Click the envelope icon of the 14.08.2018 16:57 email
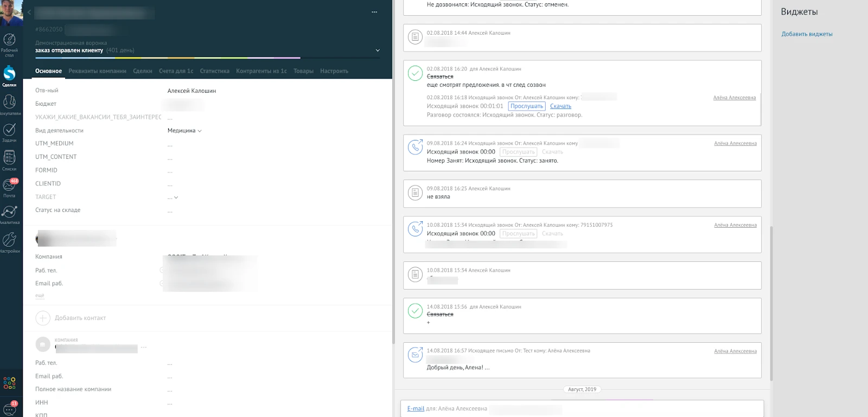The width and height of the screenshot is (868, 417). pyautogui.click(x=415, y=355)
